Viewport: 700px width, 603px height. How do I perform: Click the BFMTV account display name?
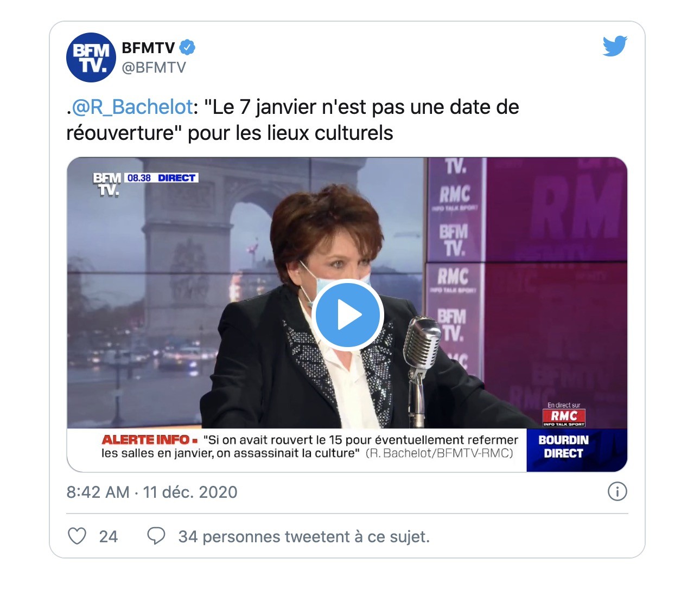pyautogui.click(x=148, y=48)
